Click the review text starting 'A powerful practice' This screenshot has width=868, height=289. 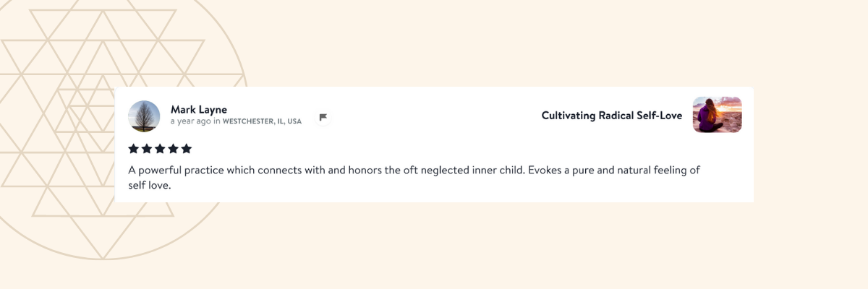click(x=289, y=171)
